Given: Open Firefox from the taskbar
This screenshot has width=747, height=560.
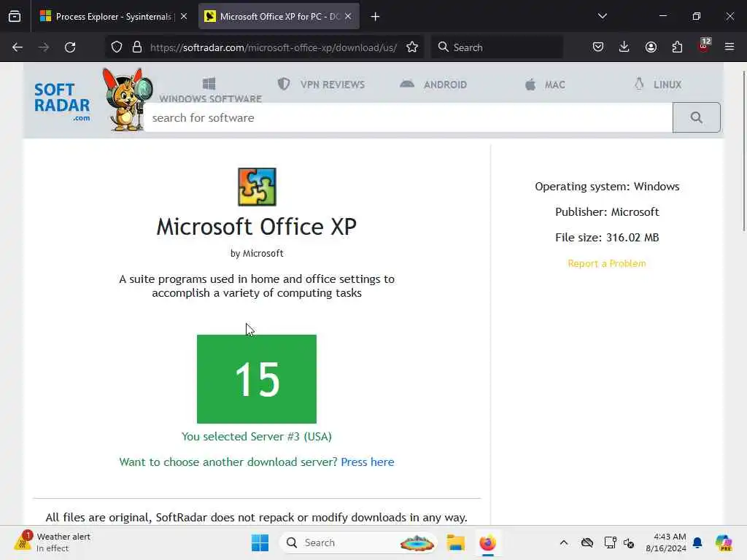Looking at the screenshot, I should pos(488,542).
